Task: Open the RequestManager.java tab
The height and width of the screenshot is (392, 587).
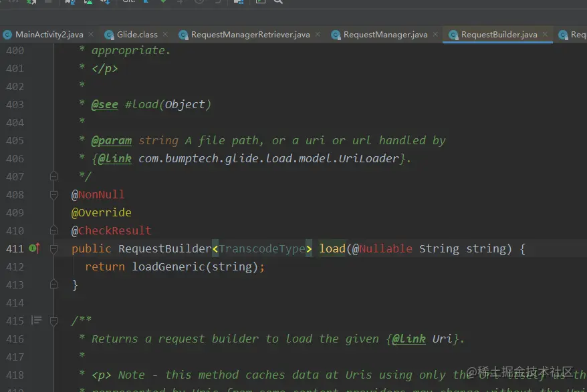Action: click(x=385, y=35)
